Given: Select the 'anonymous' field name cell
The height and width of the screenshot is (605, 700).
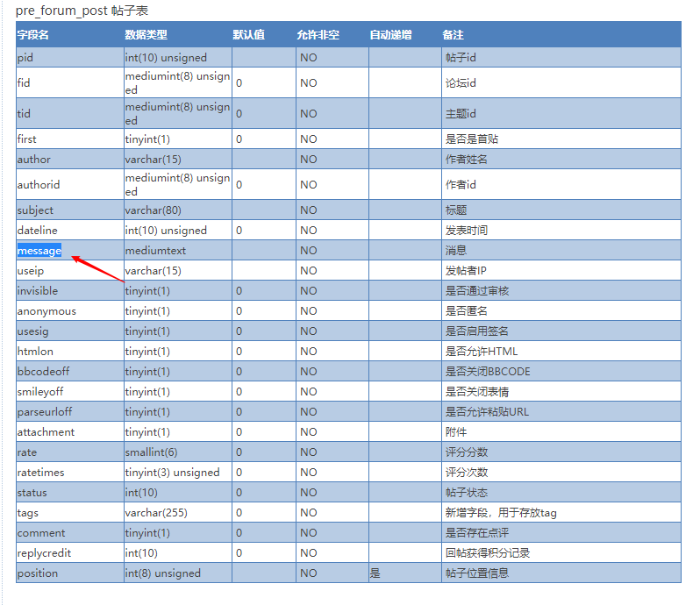Looking at the screenshot, I should (70, 310).
